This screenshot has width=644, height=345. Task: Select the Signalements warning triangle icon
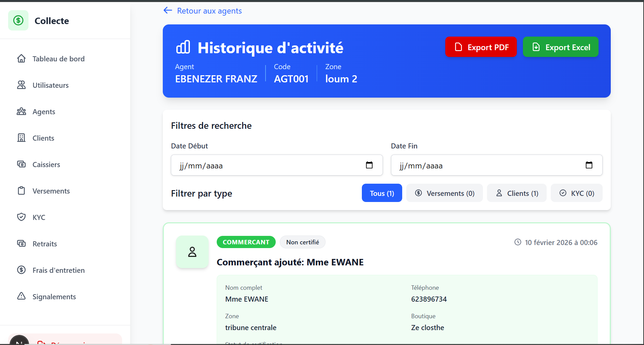pyautogui.click(x=21, y=296)
